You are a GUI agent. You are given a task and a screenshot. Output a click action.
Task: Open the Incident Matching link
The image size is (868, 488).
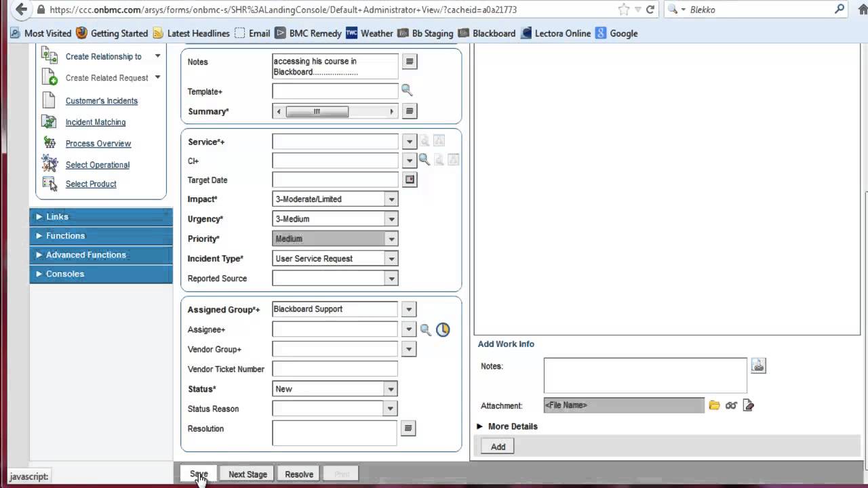pos(96,123)
